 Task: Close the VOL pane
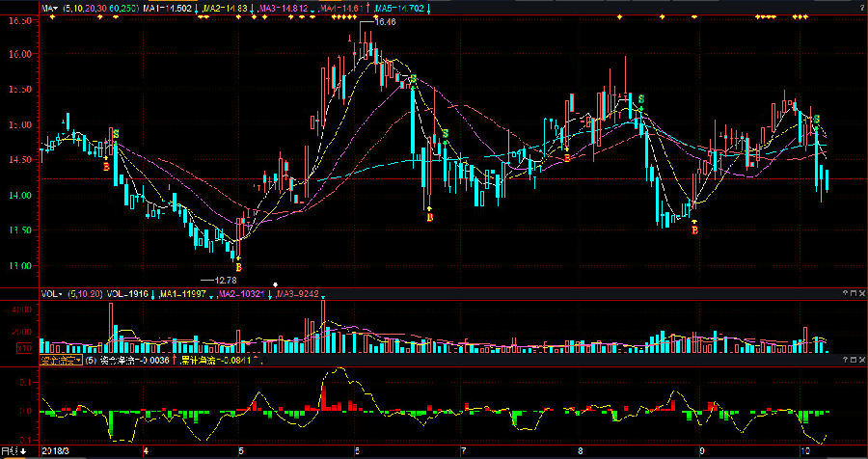pyautogui.click(x=862, y=293)
